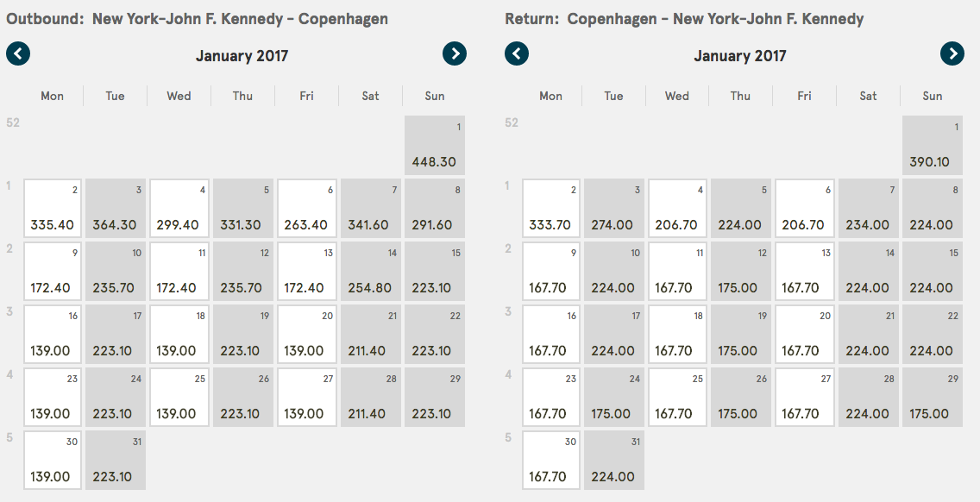980x502 pixels.
Task: Pick January 19 return fare of 175.00
Action: pyautogui.click(x=741, y=334)
